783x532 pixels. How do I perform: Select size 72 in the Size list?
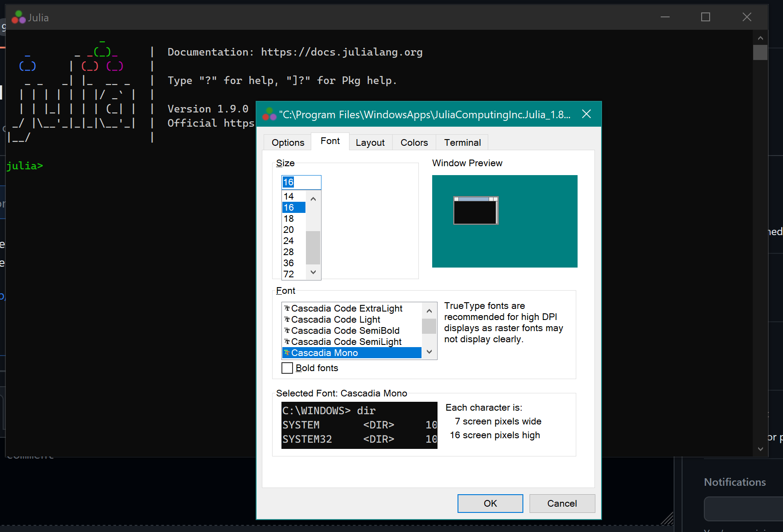pyautogui.click(x=289, y=274)
